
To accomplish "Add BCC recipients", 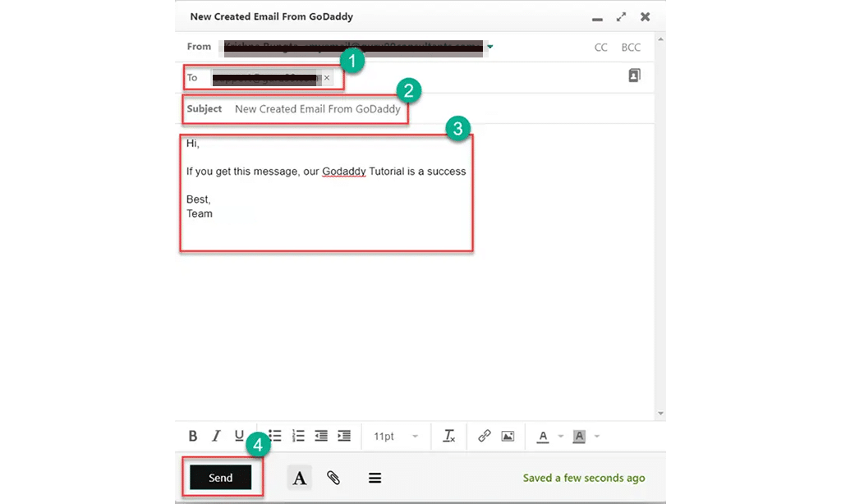I will tap(631, 47).
